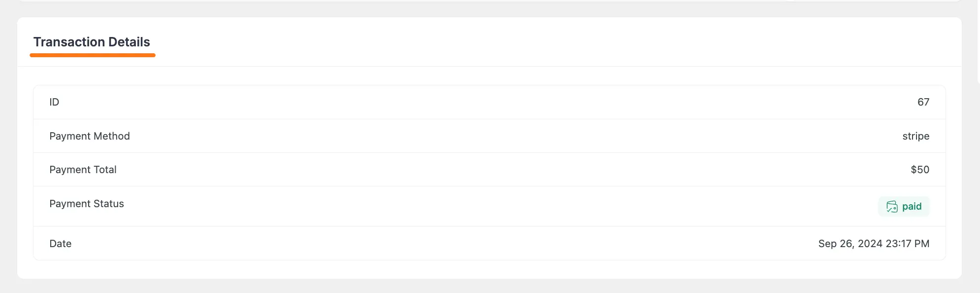Click the transaction ID value 67

point(924,102)
